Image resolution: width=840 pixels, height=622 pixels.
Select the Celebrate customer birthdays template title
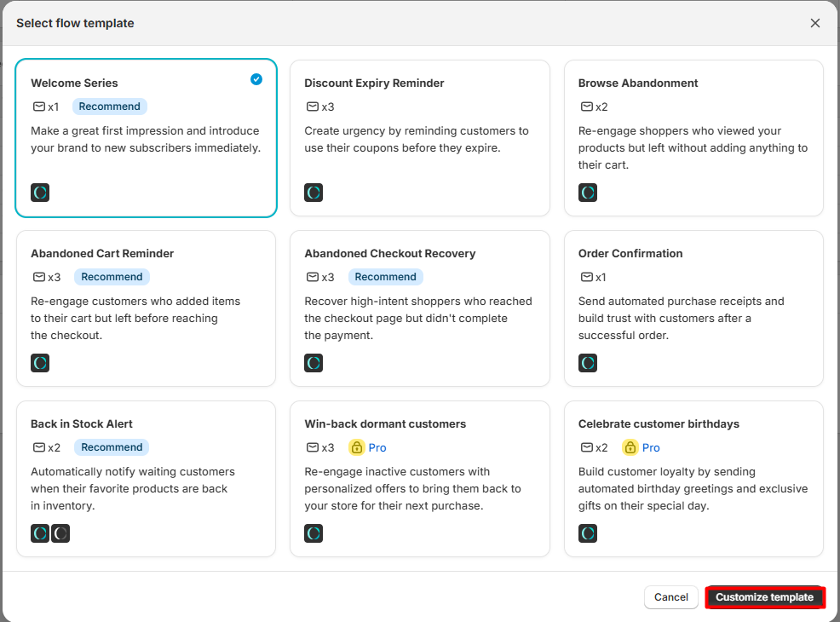pos(659,423)
